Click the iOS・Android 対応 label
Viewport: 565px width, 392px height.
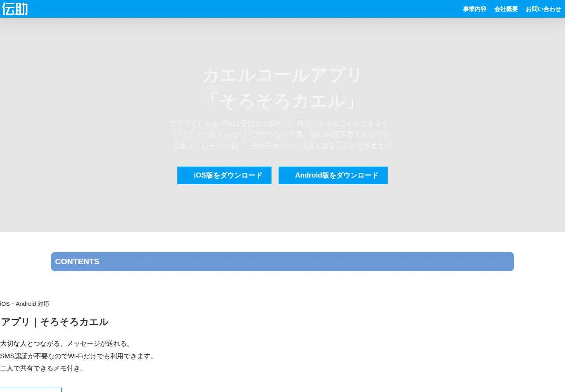(x=25, y=304)
